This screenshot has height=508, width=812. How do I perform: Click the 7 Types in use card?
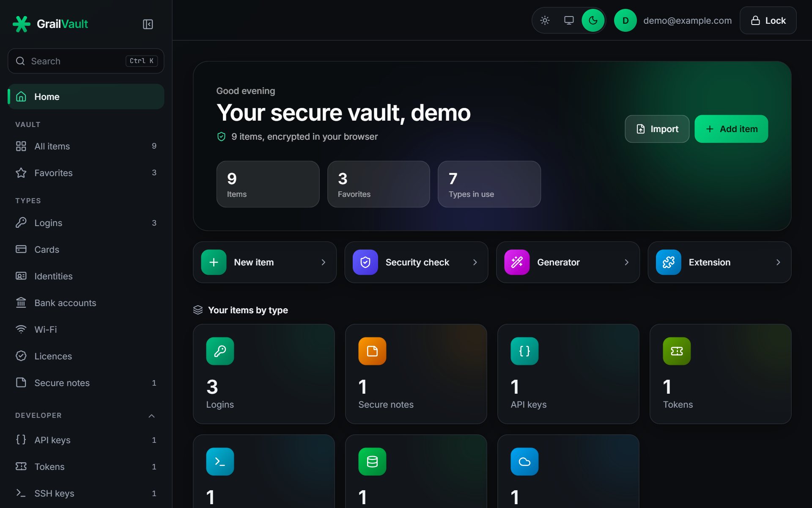(x=489, y=184)
